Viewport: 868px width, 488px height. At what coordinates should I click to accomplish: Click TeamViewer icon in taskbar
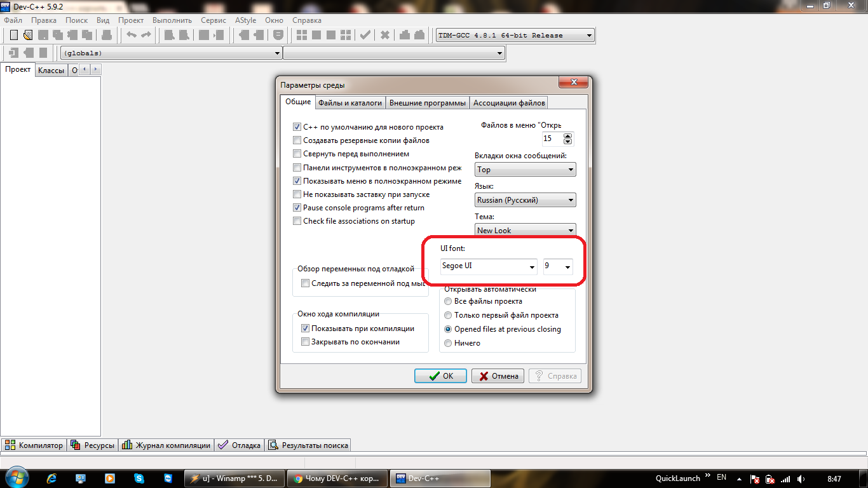[168, 478]
